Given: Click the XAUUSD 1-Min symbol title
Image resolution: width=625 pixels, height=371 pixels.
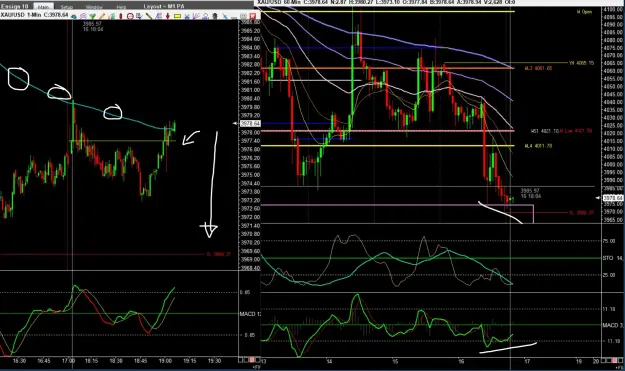Looking at the screenshot, I should pyautogui.click(x=20, y=15).
